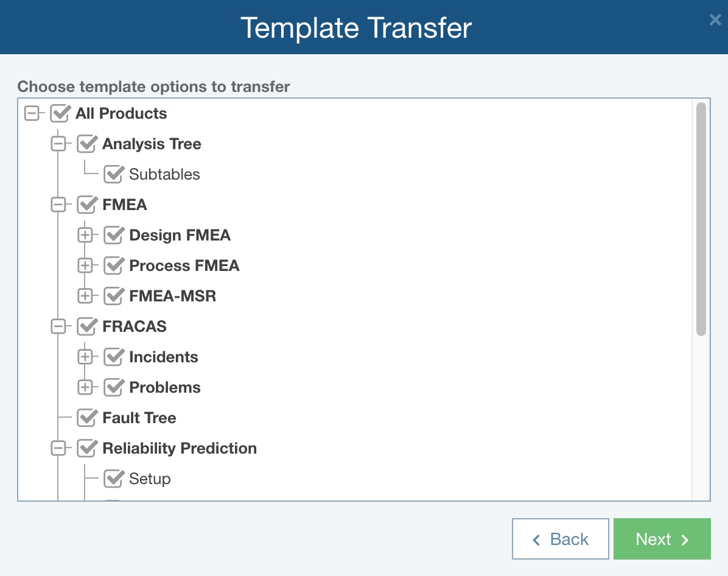Select the FRACAS tree label
Screen dimensions: 728x576
135,327
